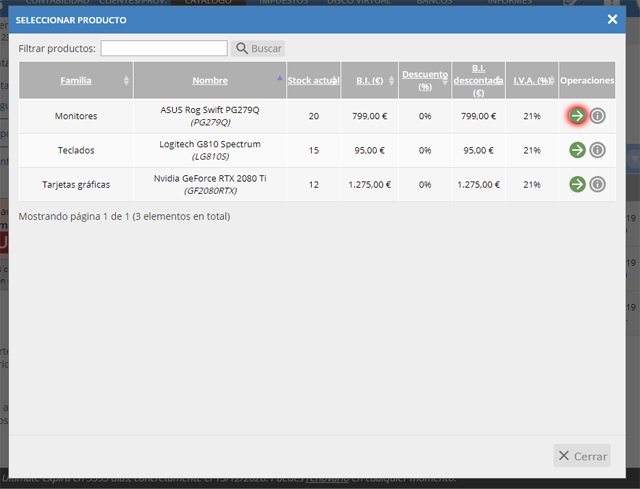Sort by Nombre column header
Image resolution: width=640 pixels, height=489 pixels.
210,80
